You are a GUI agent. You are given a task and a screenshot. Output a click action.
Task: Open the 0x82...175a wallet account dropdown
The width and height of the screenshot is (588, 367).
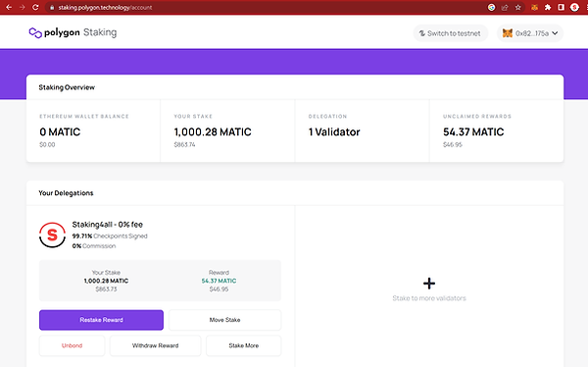(x=530, y=33)
